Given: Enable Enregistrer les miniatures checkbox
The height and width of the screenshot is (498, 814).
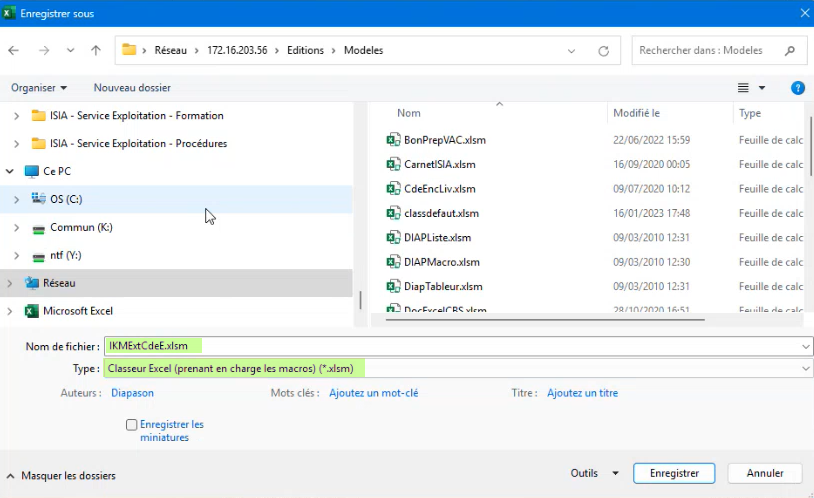Looking at the screenshot, I should tap(132, 425).
